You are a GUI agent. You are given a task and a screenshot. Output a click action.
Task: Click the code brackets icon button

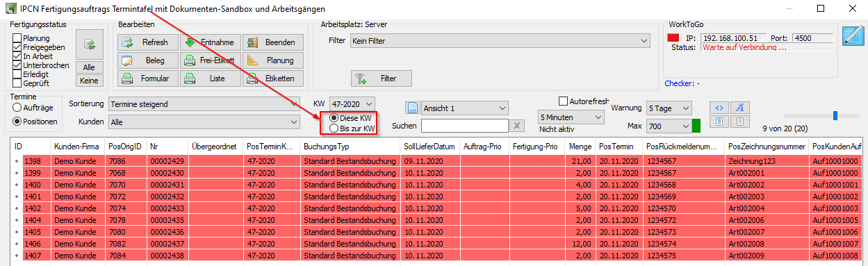tap(719, 108)
